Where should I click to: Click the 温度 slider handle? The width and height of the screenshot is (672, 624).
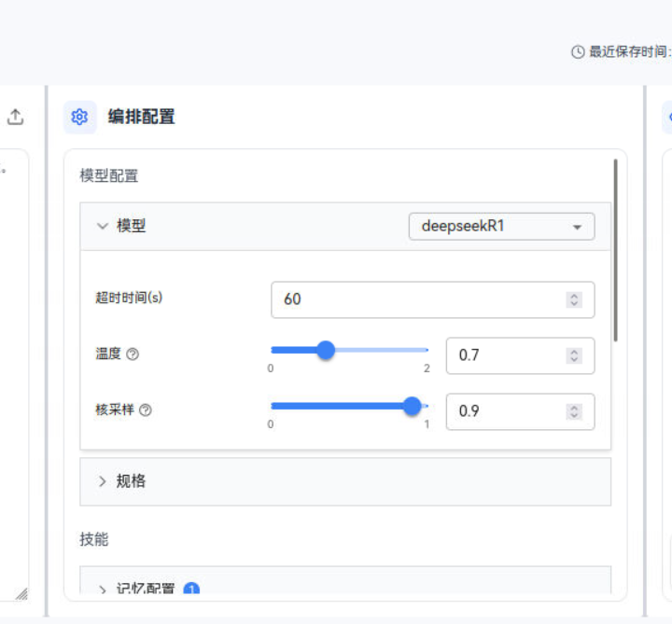click(326, 351)
